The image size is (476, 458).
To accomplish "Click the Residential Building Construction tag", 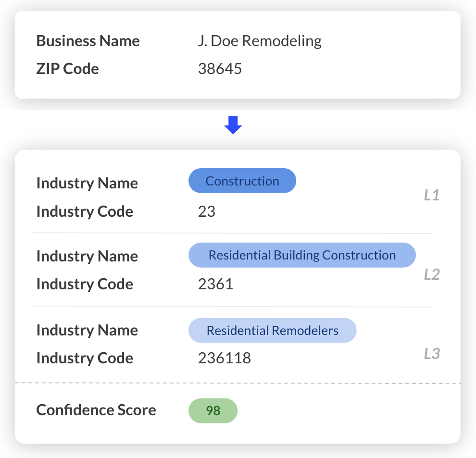I will tap(302, 255).
